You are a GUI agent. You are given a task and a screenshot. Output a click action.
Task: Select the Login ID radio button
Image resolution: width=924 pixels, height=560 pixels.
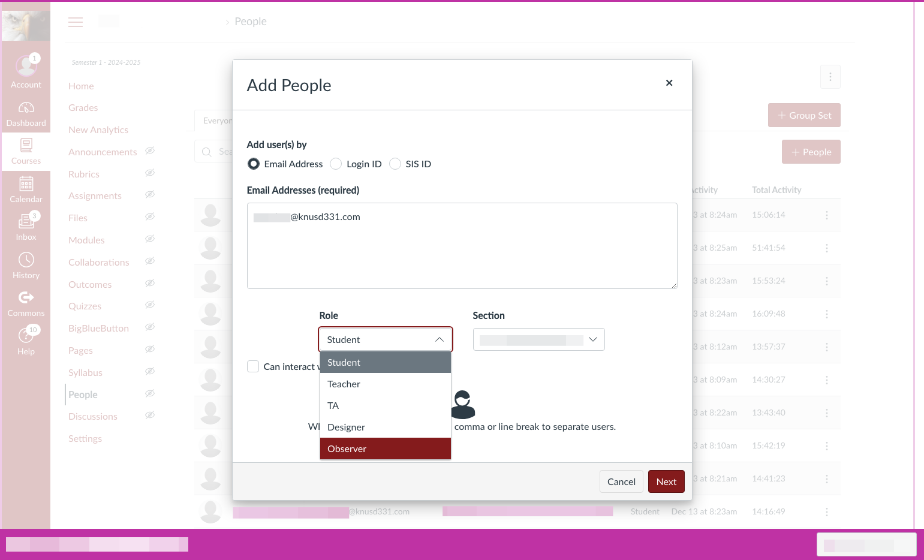click(336, 164)
